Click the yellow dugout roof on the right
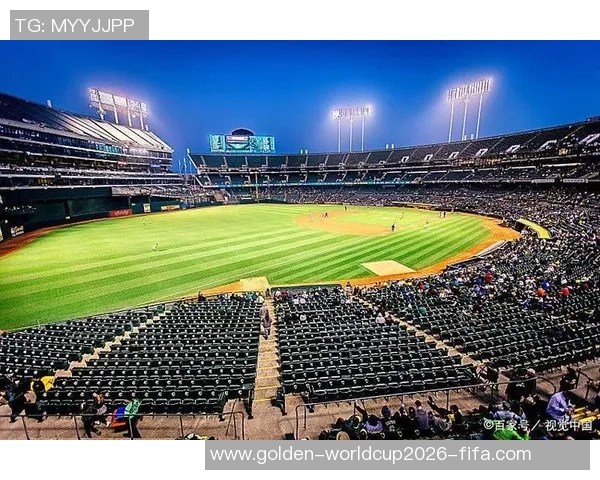Image resolution: width=600 pixels, height=480 pixels. pos(534,228)
